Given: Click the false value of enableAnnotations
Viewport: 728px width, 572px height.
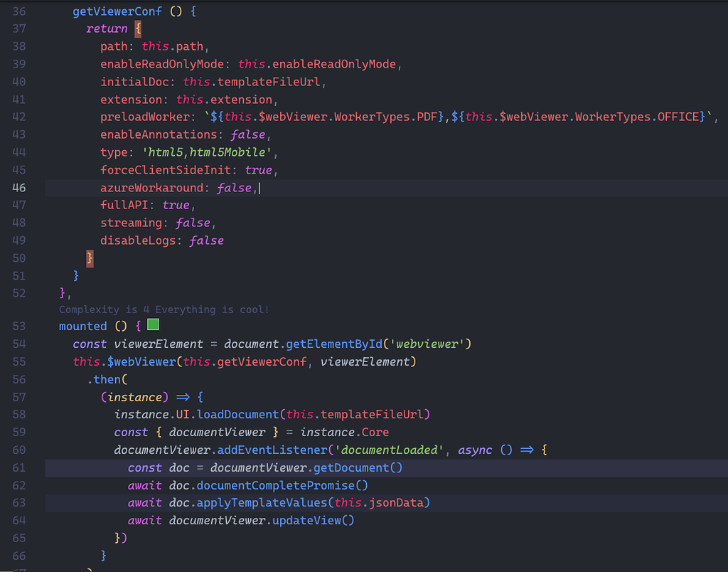Looking at the screenshot, I should click(x=247, y=134).
